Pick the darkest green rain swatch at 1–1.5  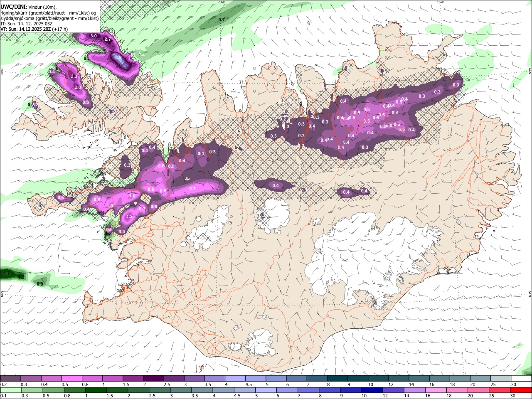pos(96,390)
